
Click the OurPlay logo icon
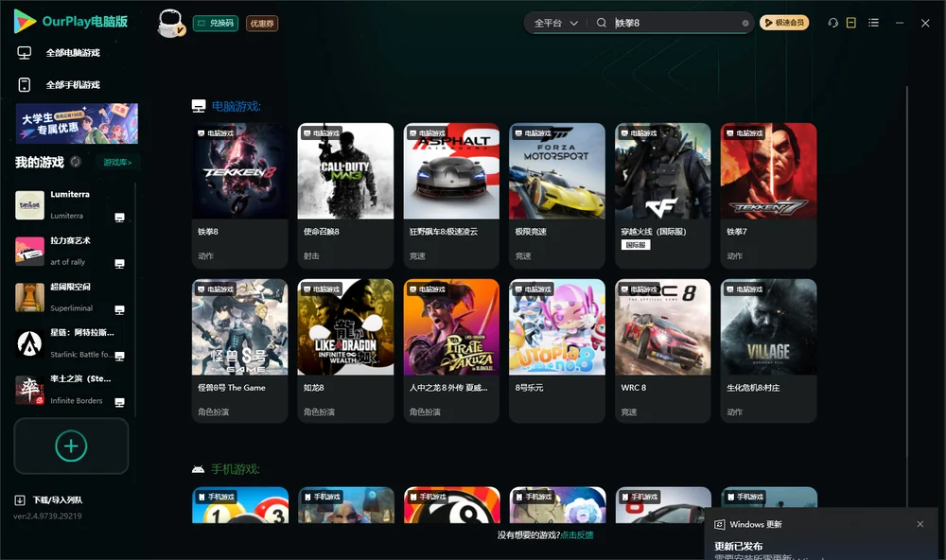click(25, 21)
